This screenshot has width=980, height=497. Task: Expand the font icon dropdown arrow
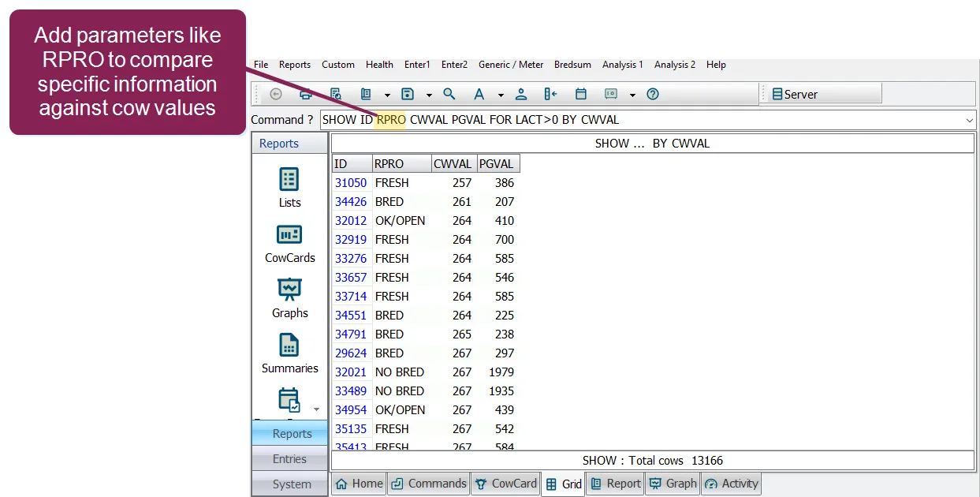click(x=501, y=95)
